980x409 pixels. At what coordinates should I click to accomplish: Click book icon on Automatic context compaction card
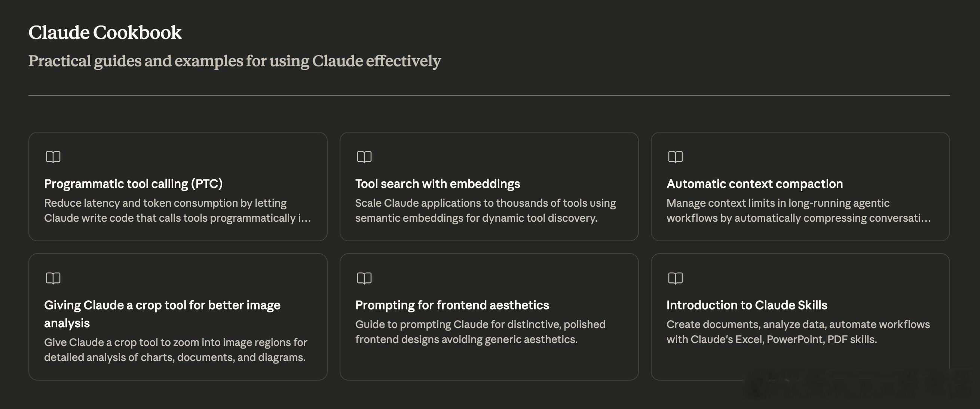(675, 157)
